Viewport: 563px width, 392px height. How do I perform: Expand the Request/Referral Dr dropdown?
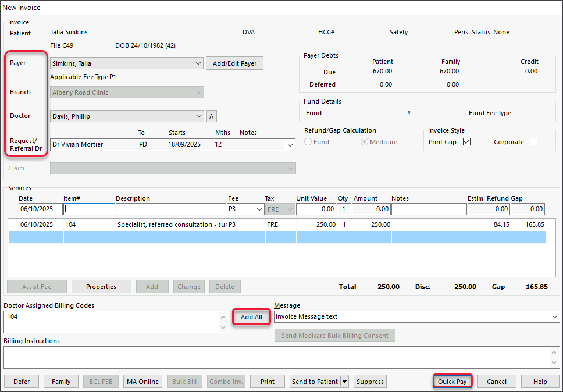(x=290, y=145)
